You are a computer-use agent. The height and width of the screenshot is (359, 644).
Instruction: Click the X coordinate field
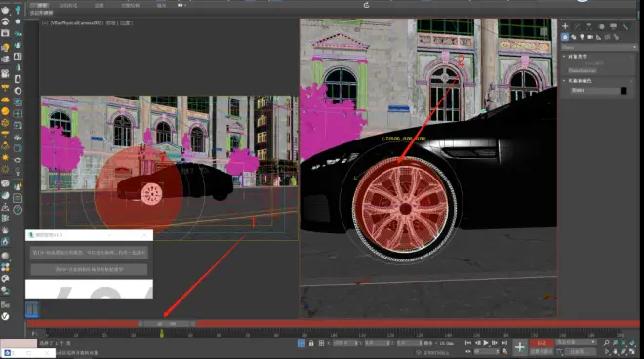344,343
